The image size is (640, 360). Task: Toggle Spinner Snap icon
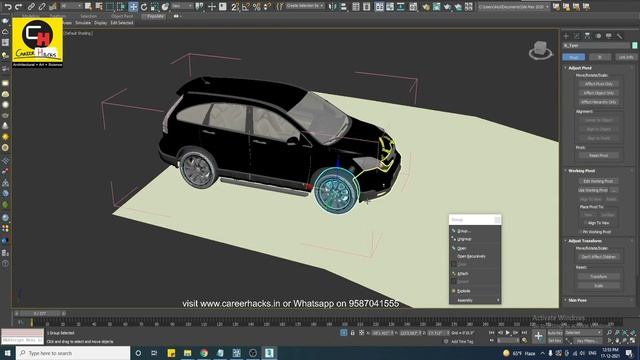(267, 7)
